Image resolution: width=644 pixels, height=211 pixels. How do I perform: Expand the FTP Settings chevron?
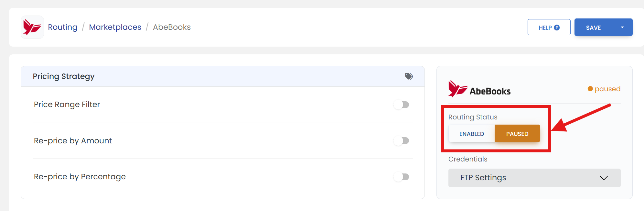[604, 178]
